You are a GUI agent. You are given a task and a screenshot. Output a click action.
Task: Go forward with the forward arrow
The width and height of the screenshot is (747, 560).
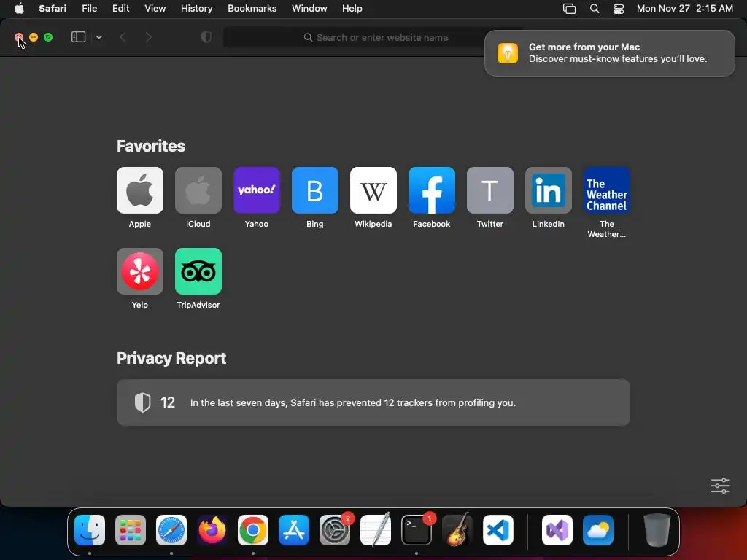[148, 37]
